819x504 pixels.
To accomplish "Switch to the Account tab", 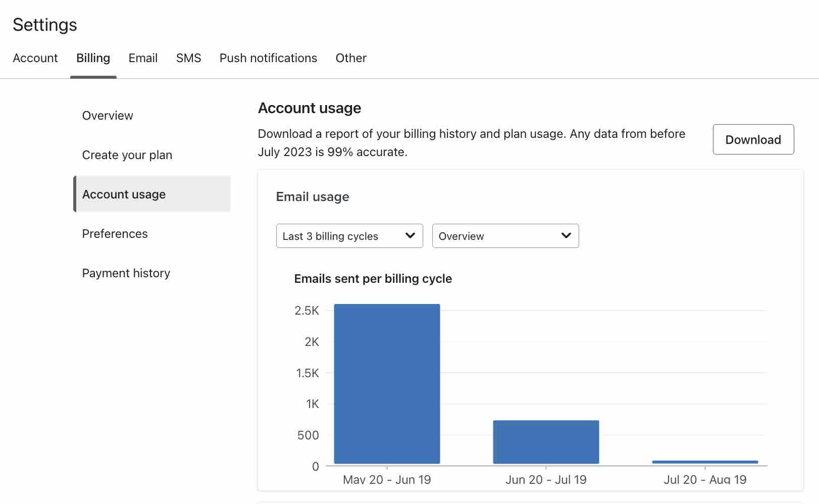I will pos(35,58).
